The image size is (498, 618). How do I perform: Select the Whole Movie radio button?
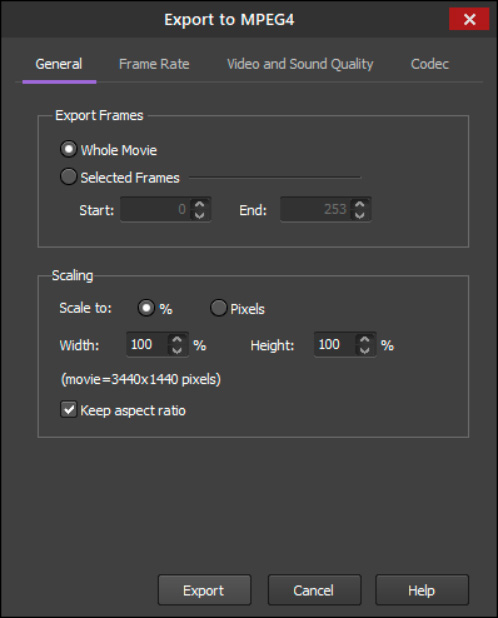69,149
